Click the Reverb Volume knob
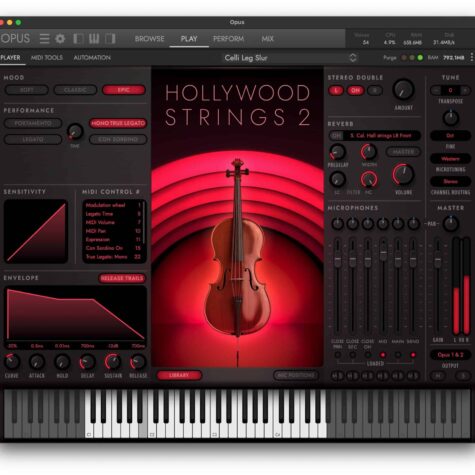 coord(403,175)
